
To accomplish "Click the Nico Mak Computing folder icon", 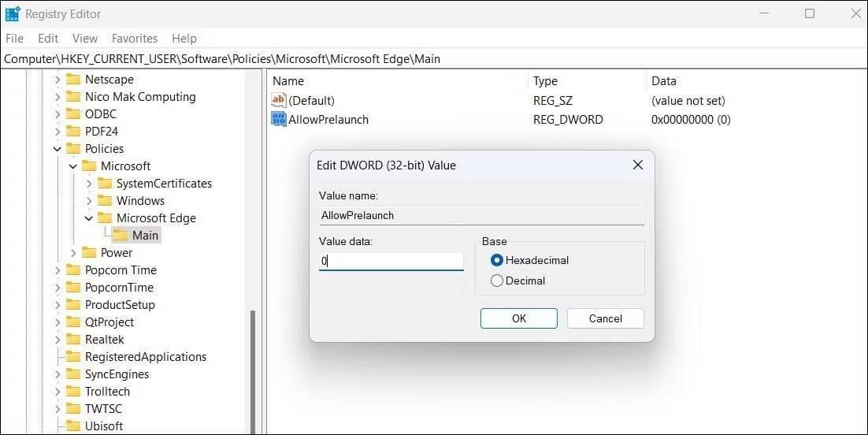I will [73, 96].
